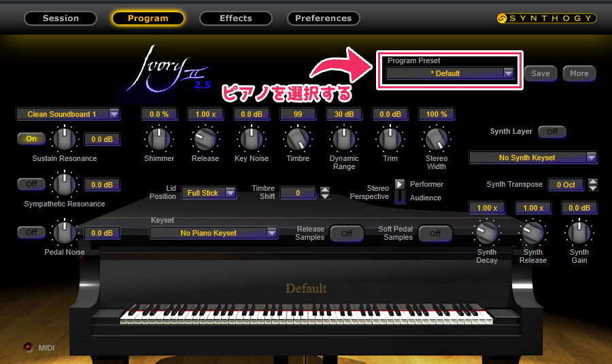612x364 pixels.
Task: Click the Key Noise 0.0 dB value
Action: tap(252, 114)
